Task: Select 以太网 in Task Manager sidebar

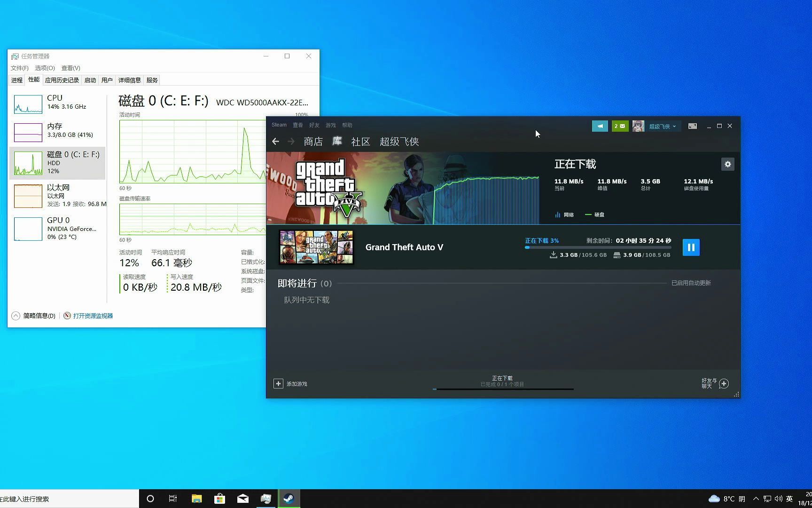Action: 57,196
